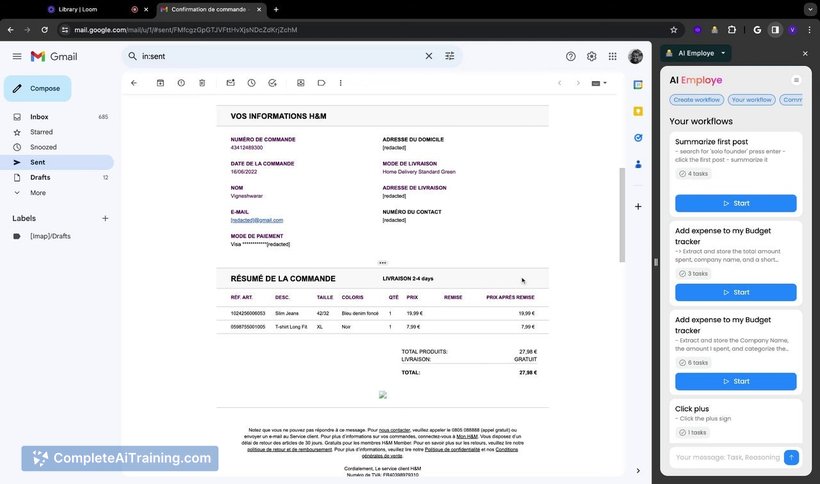The image size is (820, 484).
Task: Click Your message input field
Action: (x=727, y=457)
